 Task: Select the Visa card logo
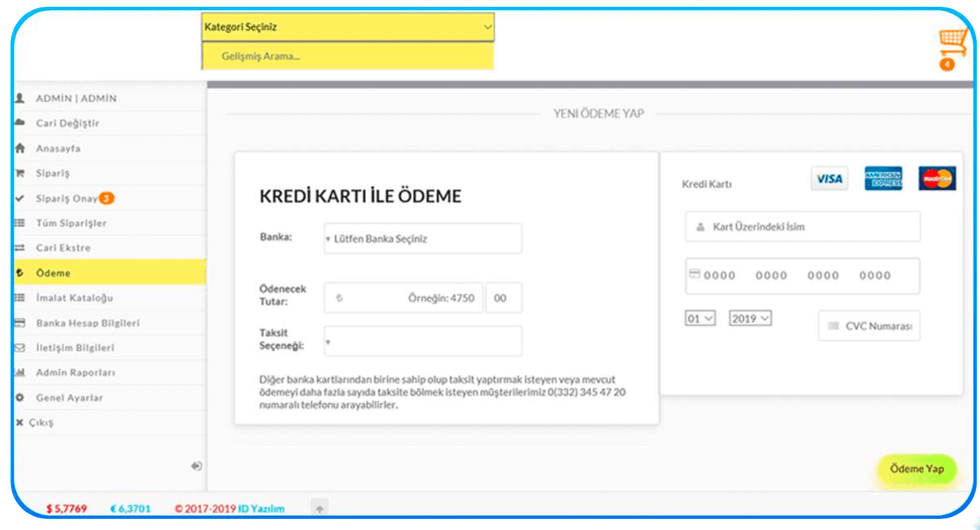click(829, 179)
